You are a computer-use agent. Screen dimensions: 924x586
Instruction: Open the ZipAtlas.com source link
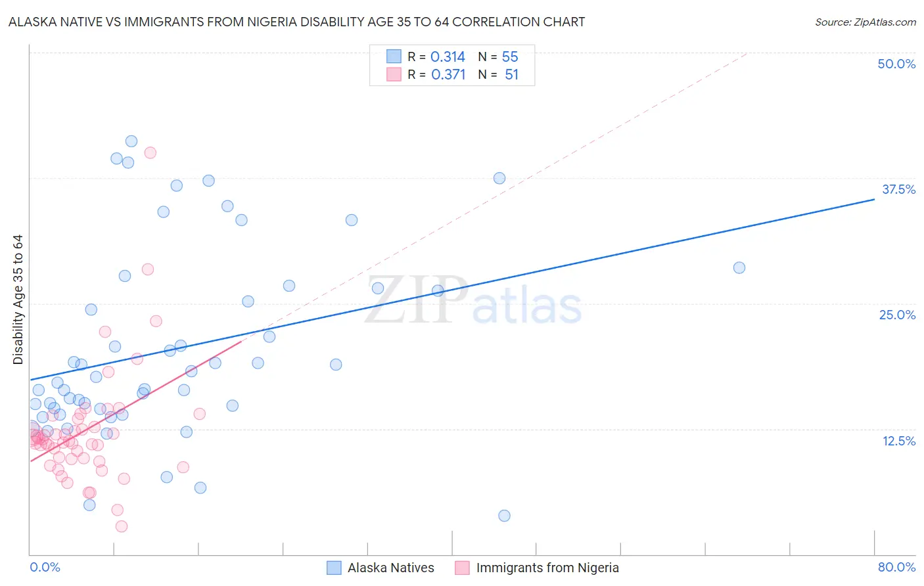(866, 22)
